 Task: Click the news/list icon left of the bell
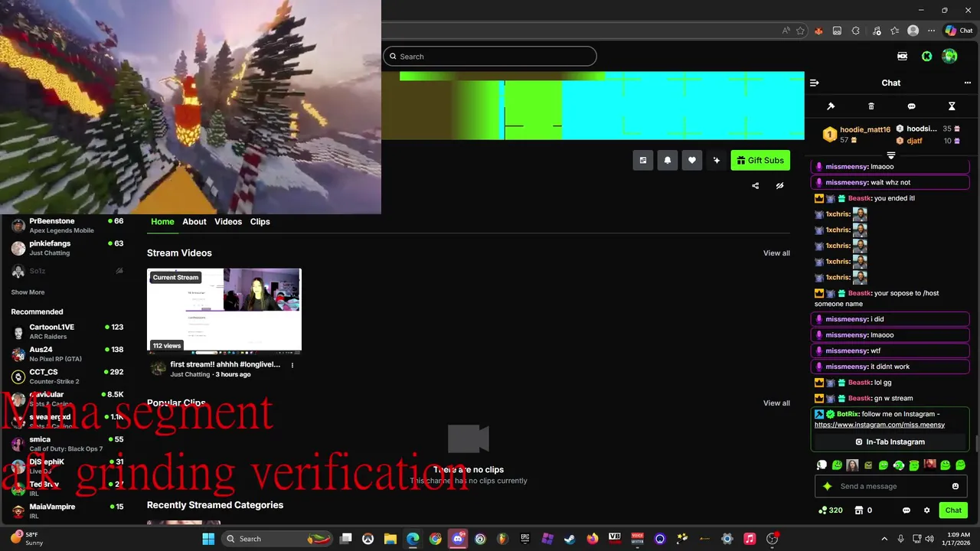tap(643, 160)
